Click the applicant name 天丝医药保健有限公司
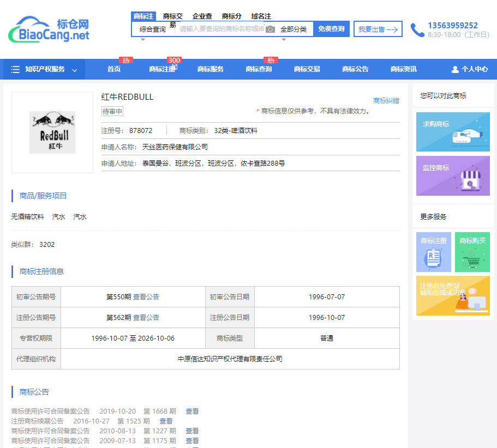The image size is (497, 448). [x=175, y=147]
